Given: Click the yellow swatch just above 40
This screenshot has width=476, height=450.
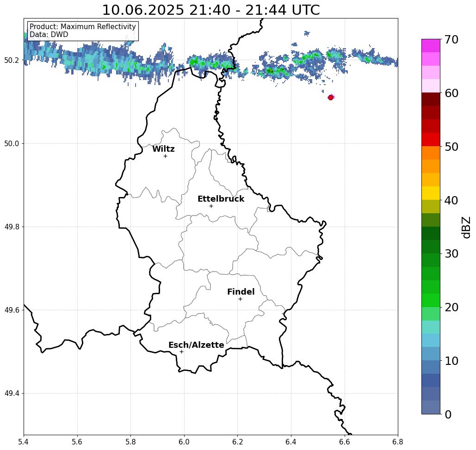Looking at the screenshot, I should [431, 193].
